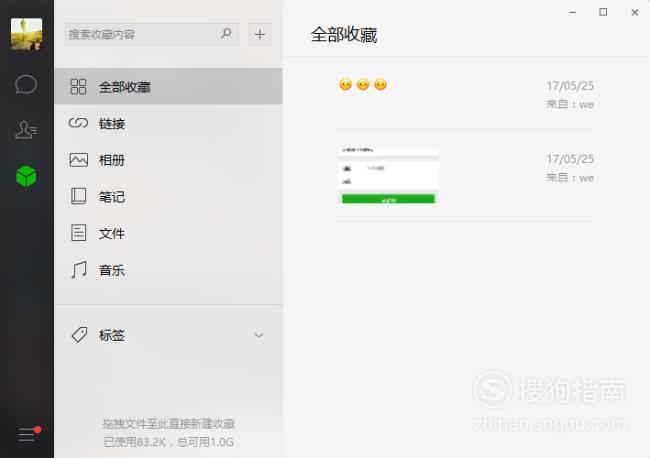
Task: Select 笔记 notes category
Action: [x=168, y=196]
